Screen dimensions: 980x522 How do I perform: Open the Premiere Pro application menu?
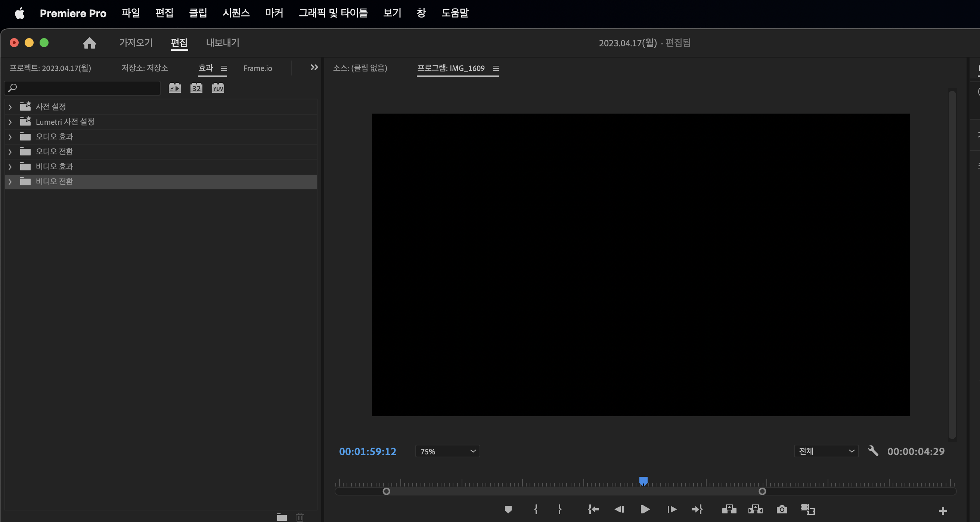[73, 13]
